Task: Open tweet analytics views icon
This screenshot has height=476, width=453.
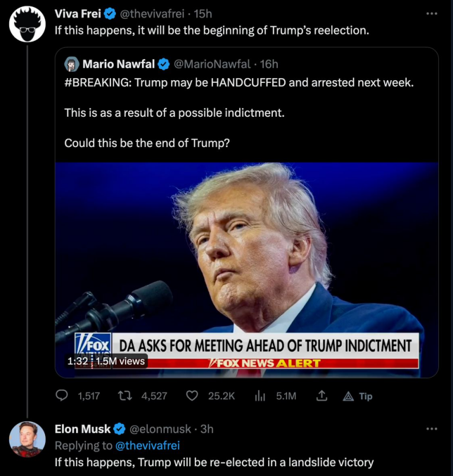Action: (260, 396)
